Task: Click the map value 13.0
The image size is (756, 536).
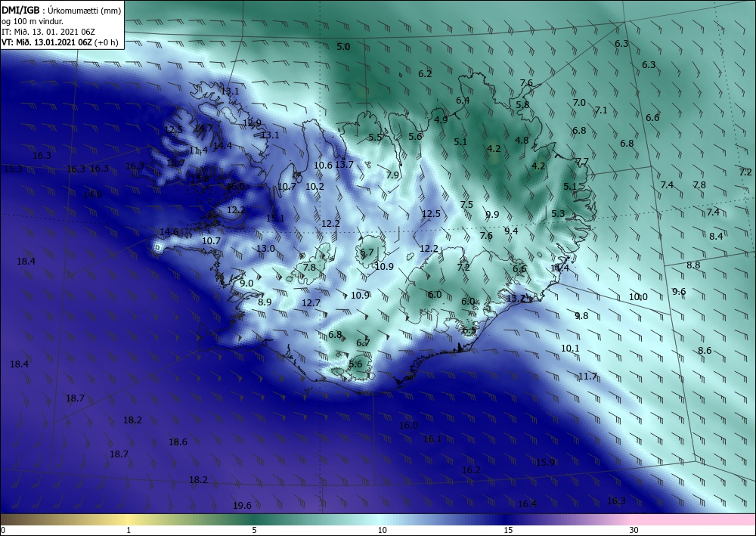Action: click(265, 248)
